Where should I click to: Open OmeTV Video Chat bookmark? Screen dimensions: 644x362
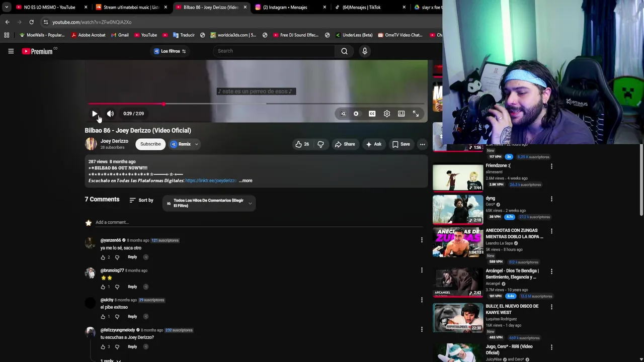pyautogui.click(x=399, y=35)
